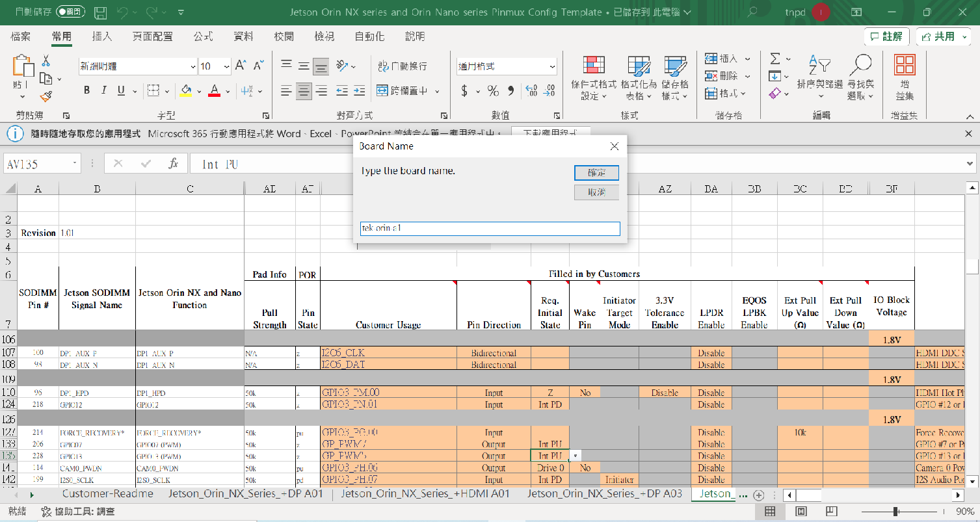Click the red font color swatch icon
The width and height of the screenshot is (980, 522).
click(x=214, y=91)
